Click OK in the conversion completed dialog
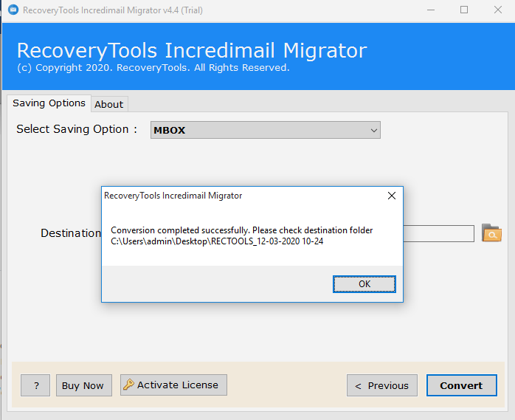 pyautogui.click(x=364, y=284)
